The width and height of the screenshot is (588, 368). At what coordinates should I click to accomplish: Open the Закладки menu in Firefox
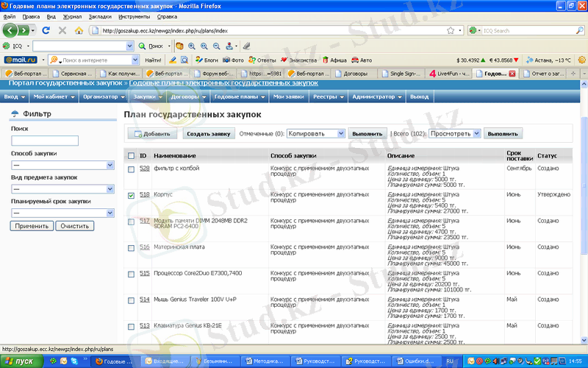click(x=100, y=15)
